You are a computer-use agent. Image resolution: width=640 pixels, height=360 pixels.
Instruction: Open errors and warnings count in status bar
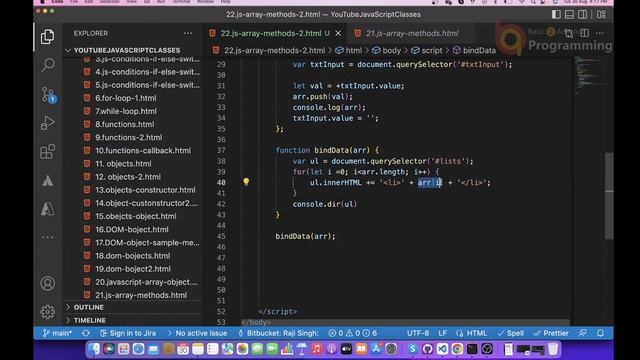click(x=353, y=333)
